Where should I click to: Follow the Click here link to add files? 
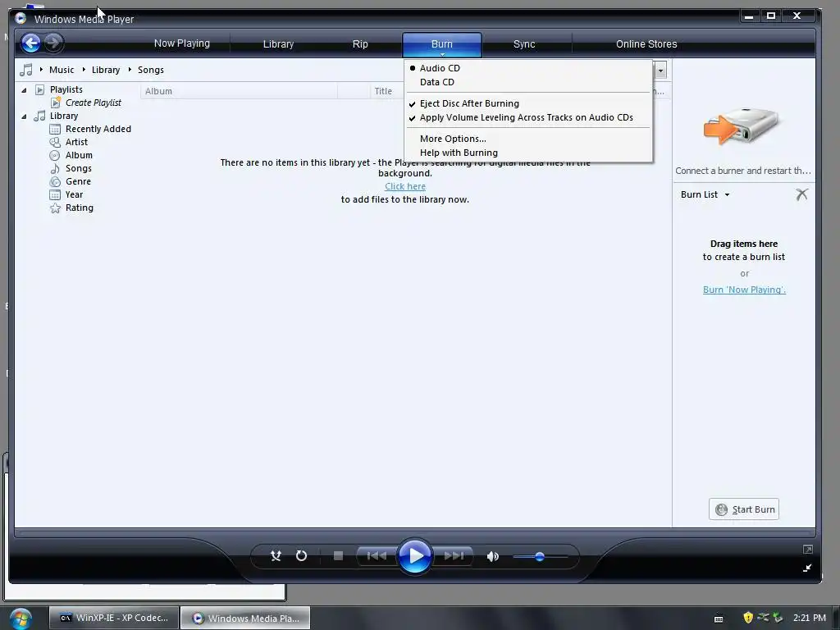pos(405,186)
